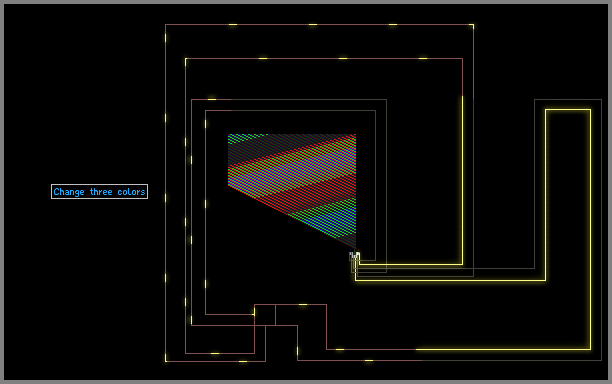Click the glowing yellow top wire of the right loop
Screen dimensions: 612x384
(568, 110)
